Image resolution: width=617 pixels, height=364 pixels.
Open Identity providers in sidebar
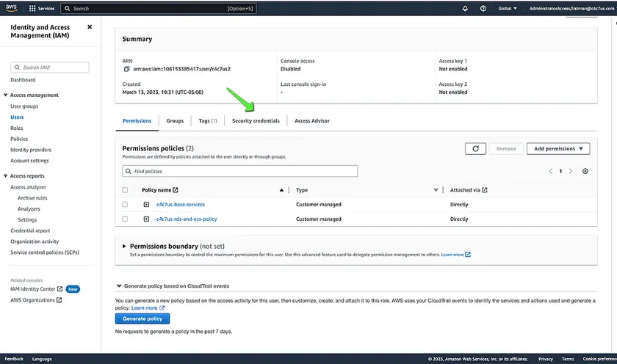(x=31, y=150)
